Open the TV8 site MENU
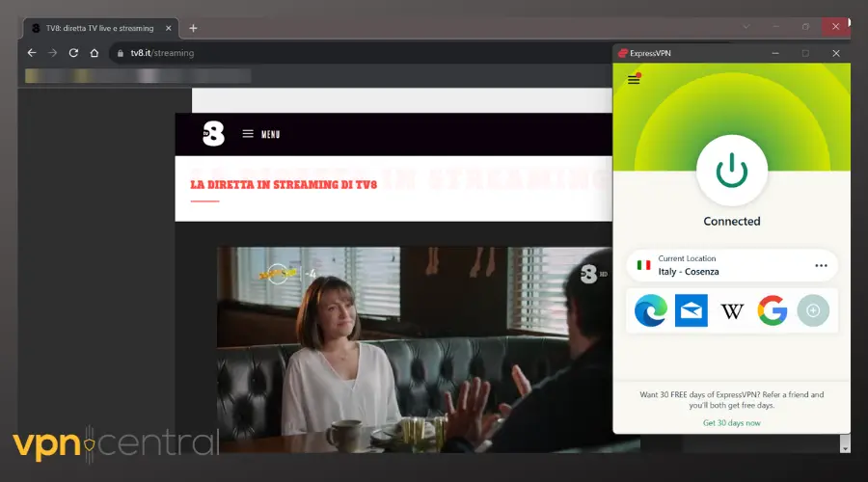The width and height of the screenshot is (868, 482). click(x=260, y=134)
